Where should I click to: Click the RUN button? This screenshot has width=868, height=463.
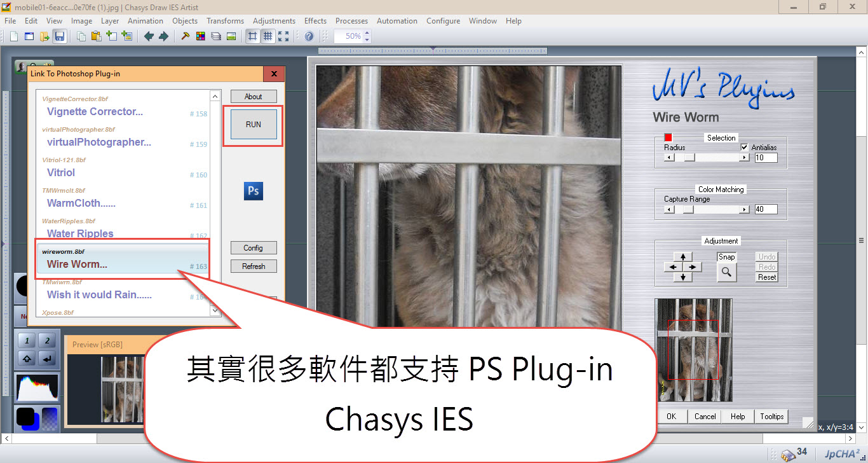254,125
